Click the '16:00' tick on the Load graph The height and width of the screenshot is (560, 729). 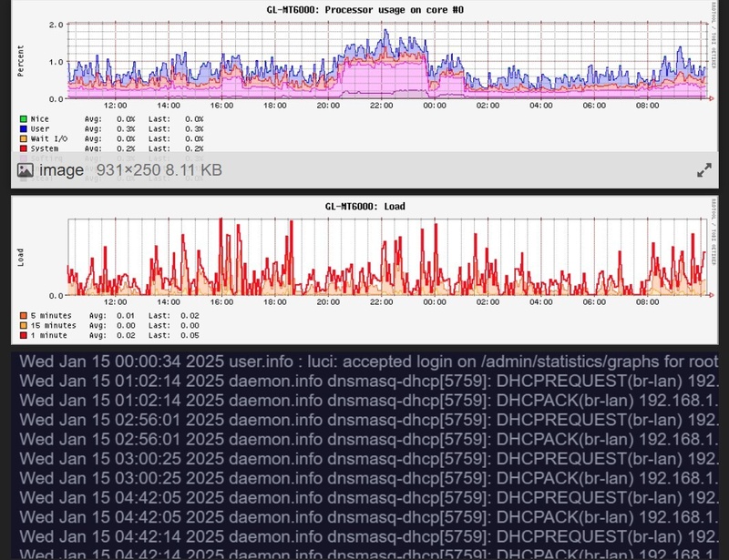(x=221, y=302)
